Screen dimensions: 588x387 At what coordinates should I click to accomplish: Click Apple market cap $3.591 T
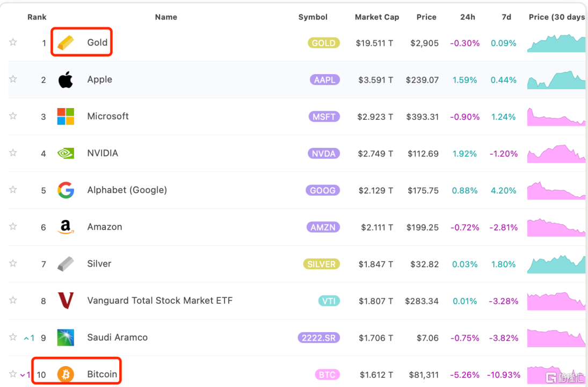(x=375, y=80)
